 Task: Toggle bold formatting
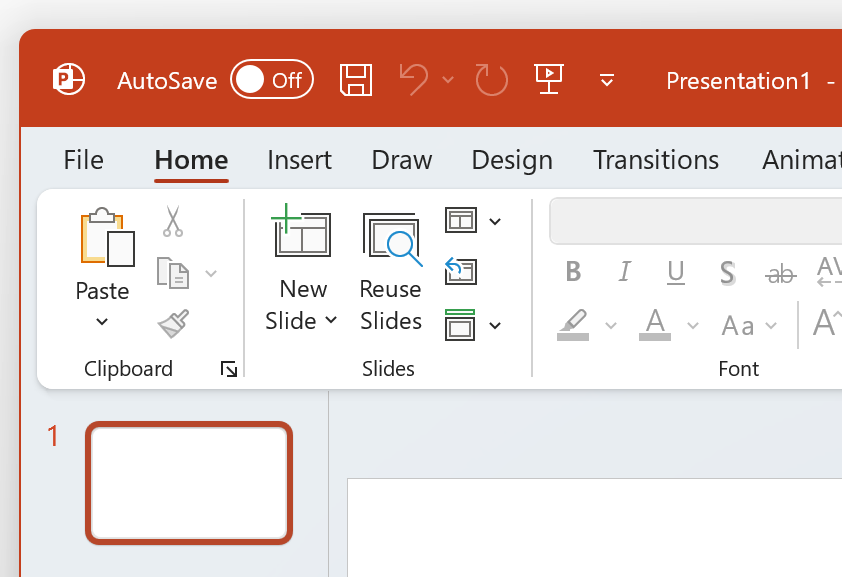573,271
